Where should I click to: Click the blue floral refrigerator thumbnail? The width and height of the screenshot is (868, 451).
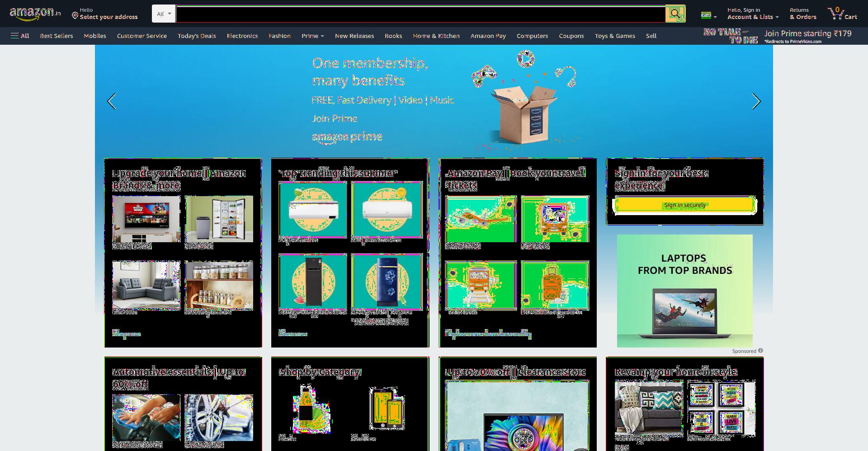click(387, 281)
